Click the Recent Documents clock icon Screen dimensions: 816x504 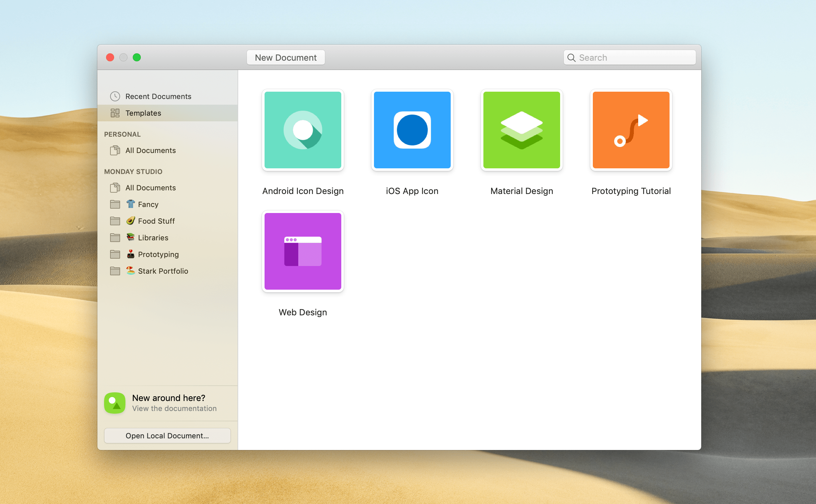(x=115, y=96)
